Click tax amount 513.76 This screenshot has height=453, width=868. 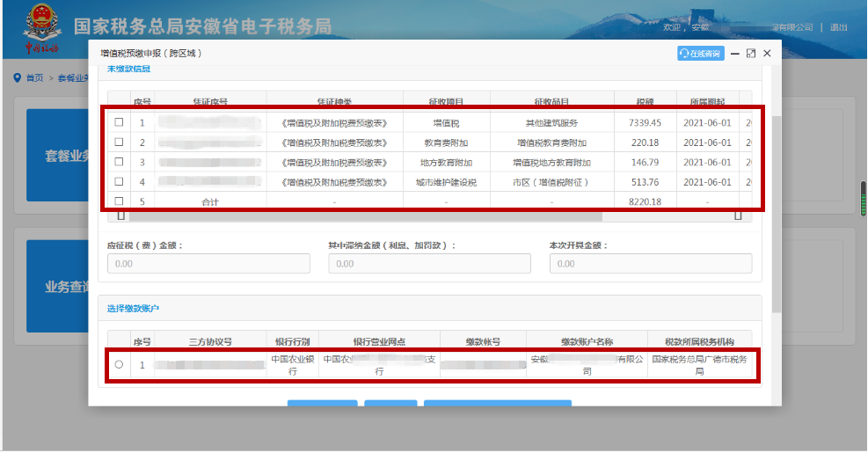[645, 182]
